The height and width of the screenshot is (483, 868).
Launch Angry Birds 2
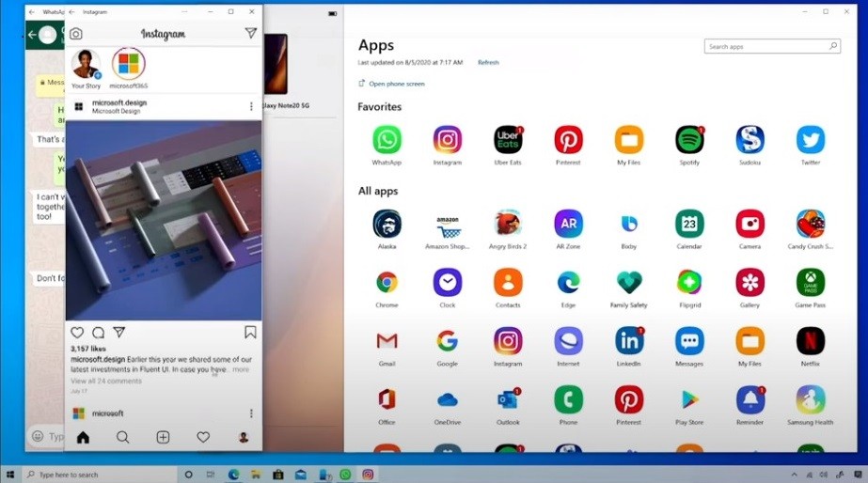[508, 224]
